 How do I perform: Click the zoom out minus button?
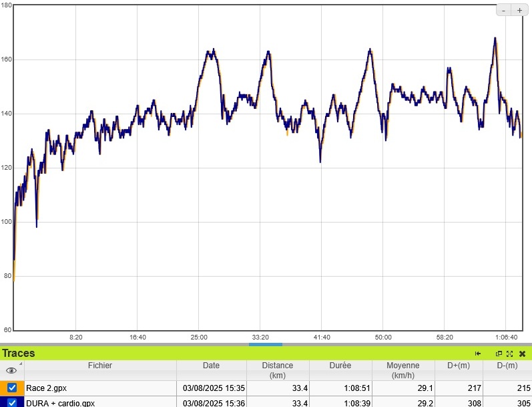pyautogui.click(x=504, y=10)
